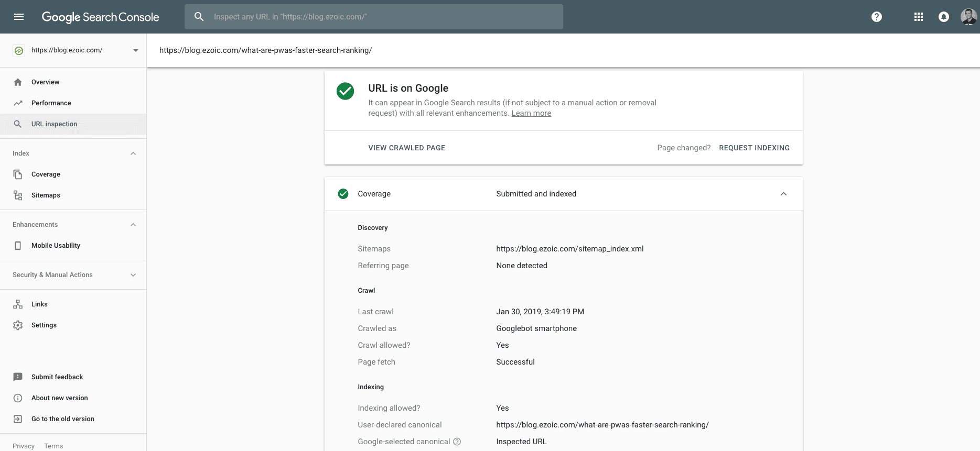Click the 'Submitted and indexed' status text
Image resolution: width=980 pixels, height=451 pixels.
536,194
